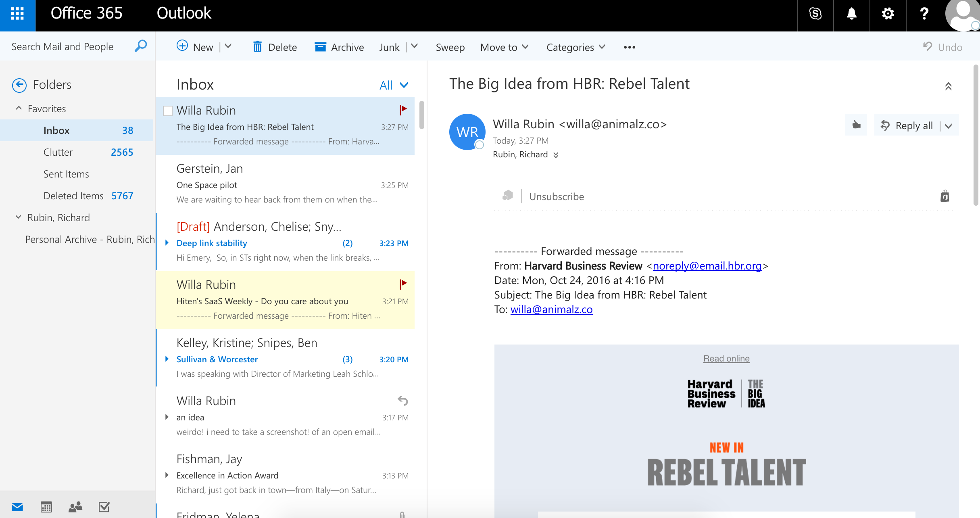Viewport: 980px width, 518px height.
Task: Click the Delete trash icon
Action: tap(257, 47)
